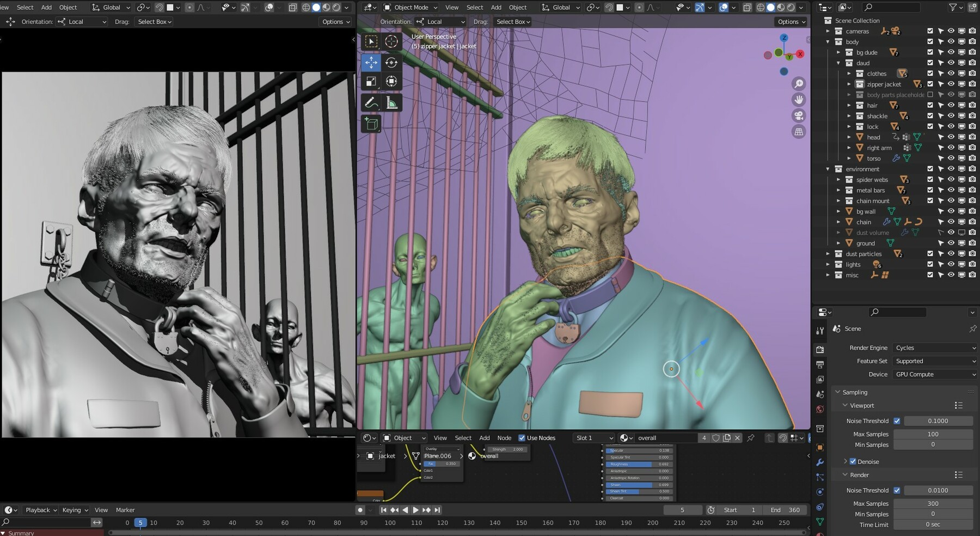Open the Object menu in the 3D viewport header
The width and height of the screenshot is (980, 536).
point(518,7)
